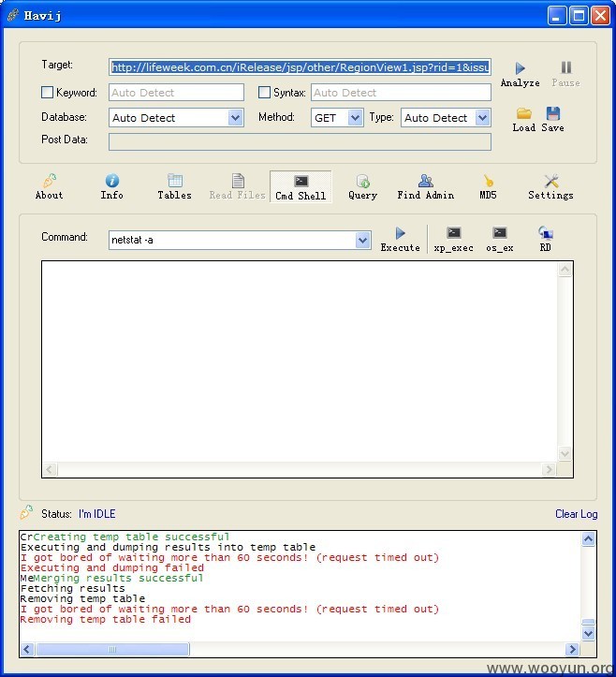Enable the Keyword checkbox
The width and height of the screenshot is (616, 677).
pyautogui.click(x=47, y=93)
